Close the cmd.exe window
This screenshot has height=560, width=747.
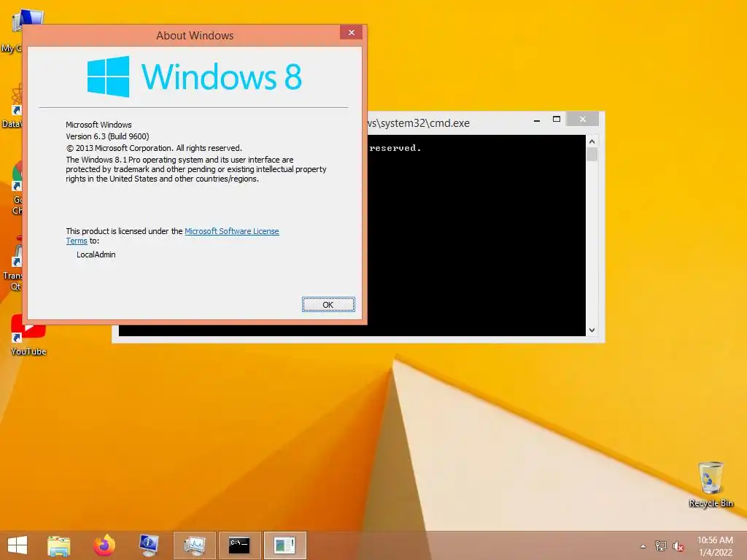coord(583,119)
